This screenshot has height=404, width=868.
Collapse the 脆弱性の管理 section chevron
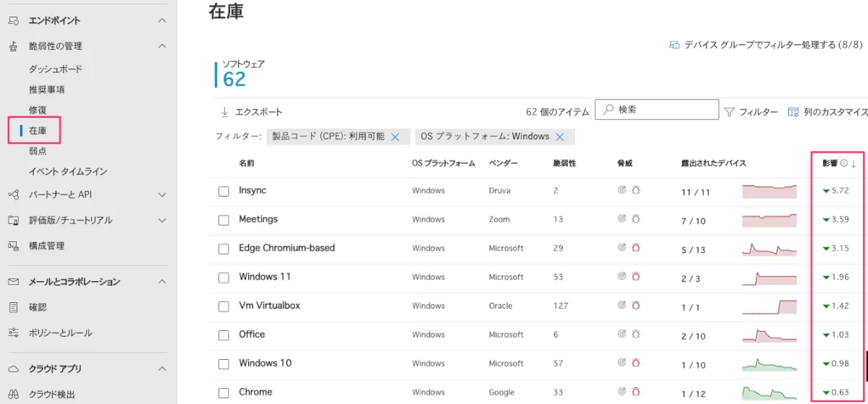pos(162,46)
